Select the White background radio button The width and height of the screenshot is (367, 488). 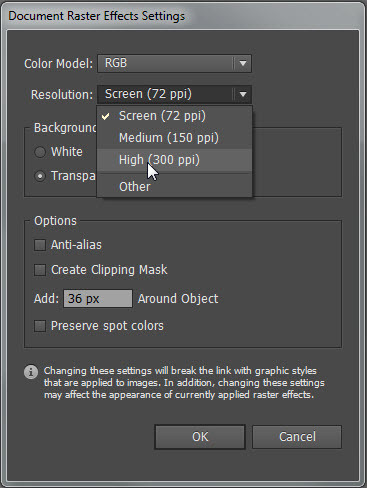pos(40,152)
